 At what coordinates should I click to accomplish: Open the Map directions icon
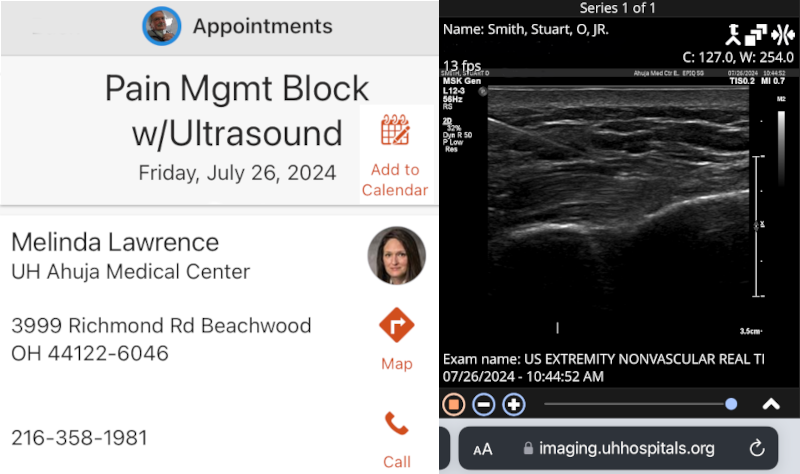396,326
